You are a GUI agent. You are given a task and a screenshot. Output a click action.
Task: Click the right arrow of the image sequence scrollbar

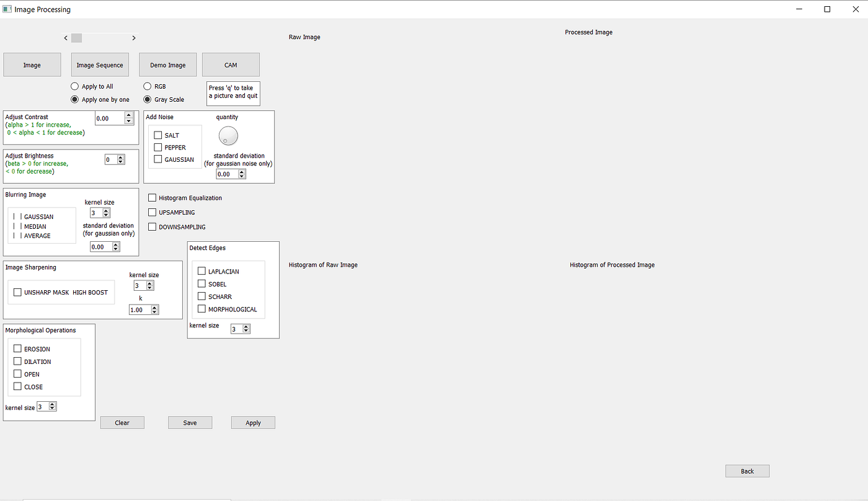click(133, 38)
